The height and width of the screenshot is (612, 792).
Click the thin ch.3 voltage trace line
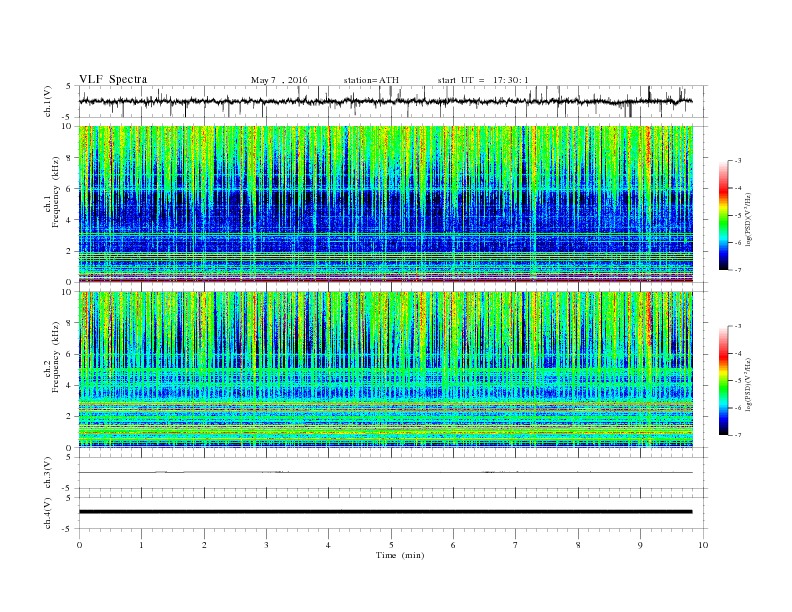point(385,473)
